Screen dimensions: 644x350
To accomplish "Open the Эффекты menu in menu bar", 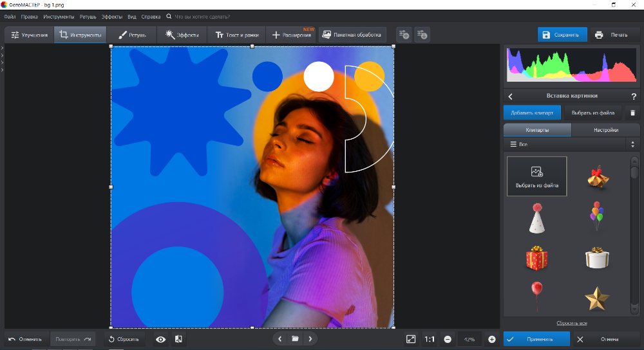I will click(x=111, y=16).
